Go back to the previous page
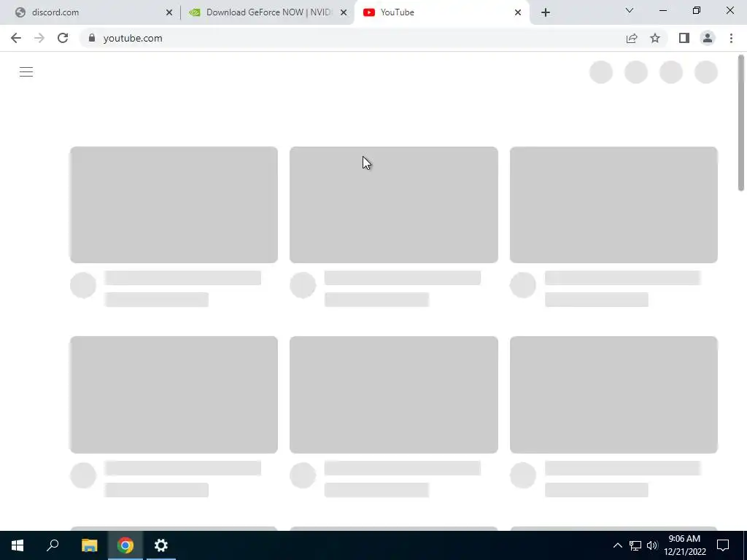Screen dimensions: 747x560 (16, 38)
